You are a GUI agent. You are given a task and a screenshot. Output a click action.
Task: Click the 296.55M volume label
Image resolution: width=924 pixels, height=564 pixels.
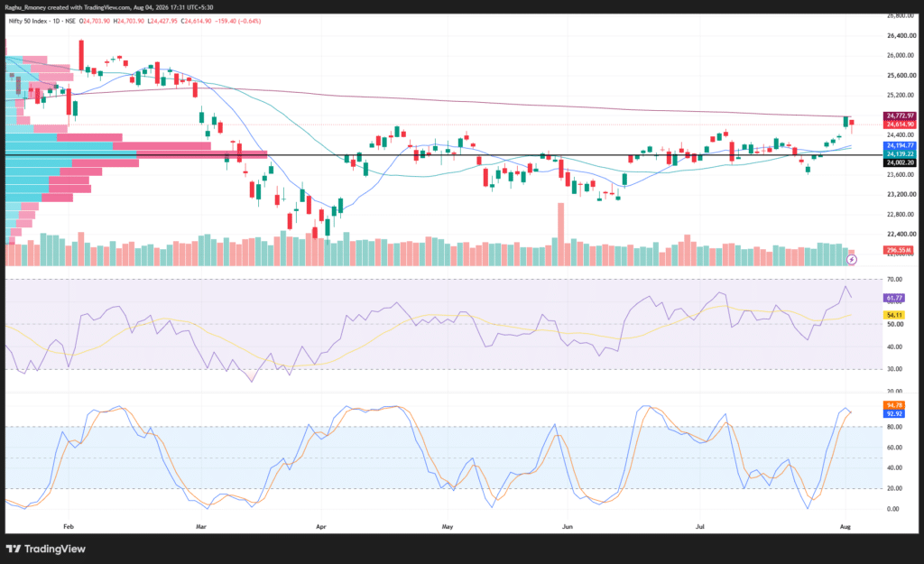(x=899, y=250)
